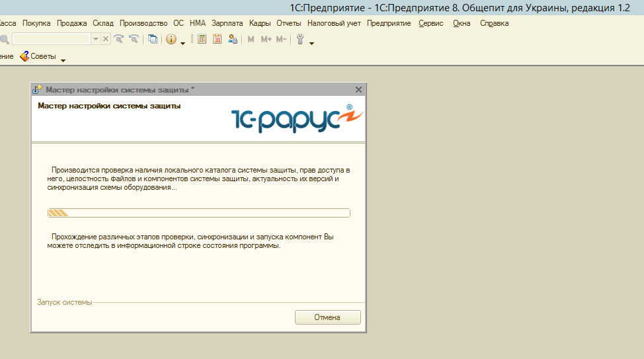Viewport: 644px width, 359px height.
Task: Open the Зарплата menu
Action: 227,23
